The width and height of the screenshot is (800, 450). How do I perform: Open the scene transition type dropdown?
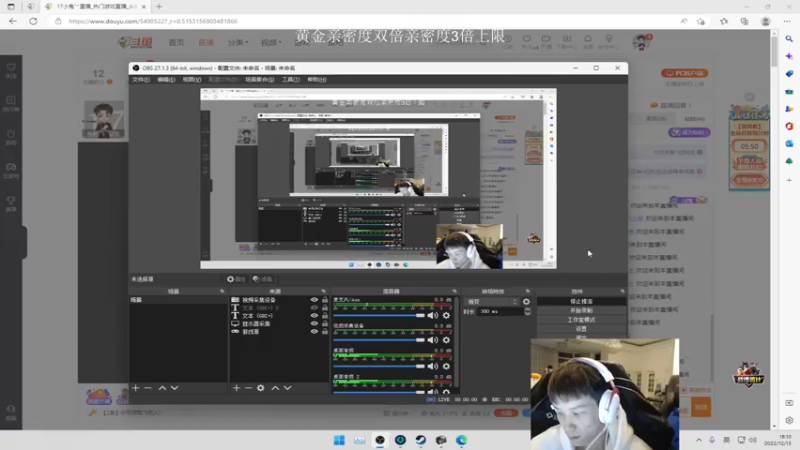pos(492,302)
